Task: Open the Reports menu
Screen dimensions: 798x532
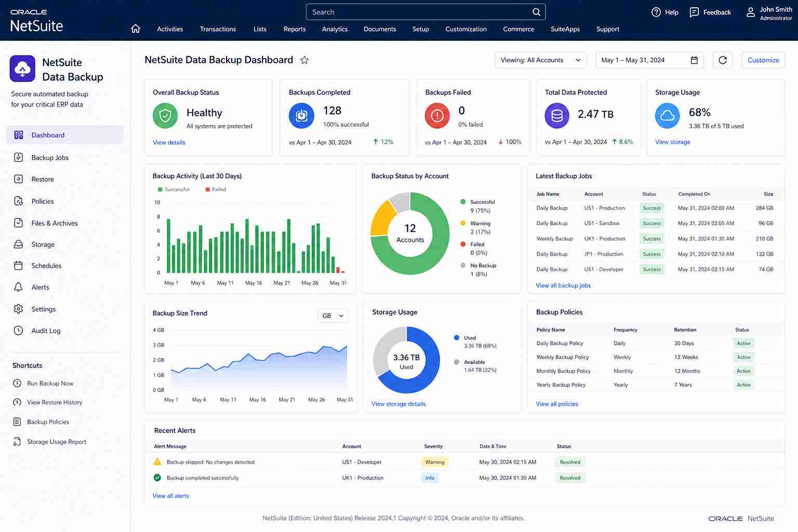Action: (295, 29)
